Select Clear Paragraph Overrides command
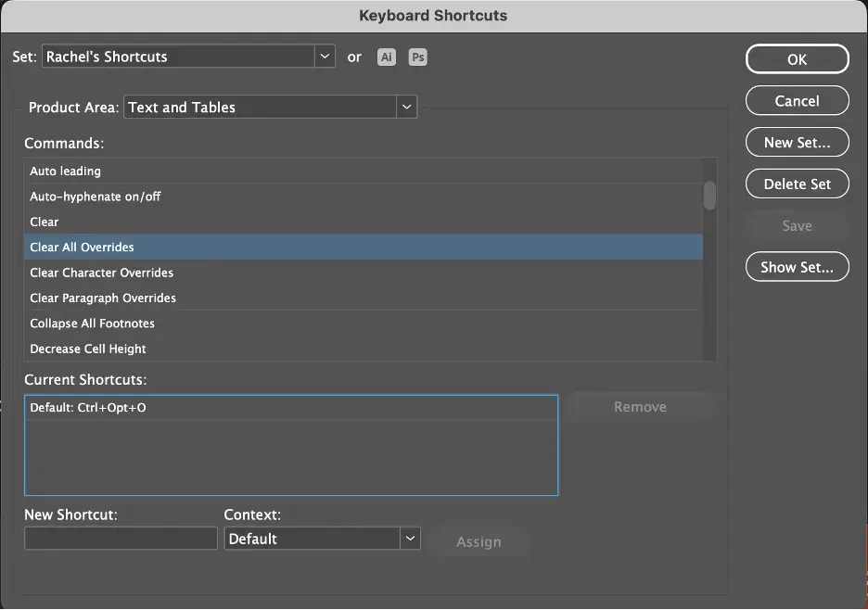868x610 pixels. pyautogui.click(x=103, y=299)
